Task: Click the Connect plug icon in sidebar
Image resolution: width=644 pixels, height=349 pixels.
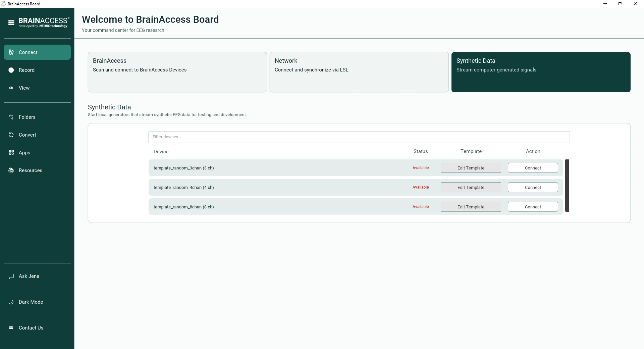Action: [11, 52]
